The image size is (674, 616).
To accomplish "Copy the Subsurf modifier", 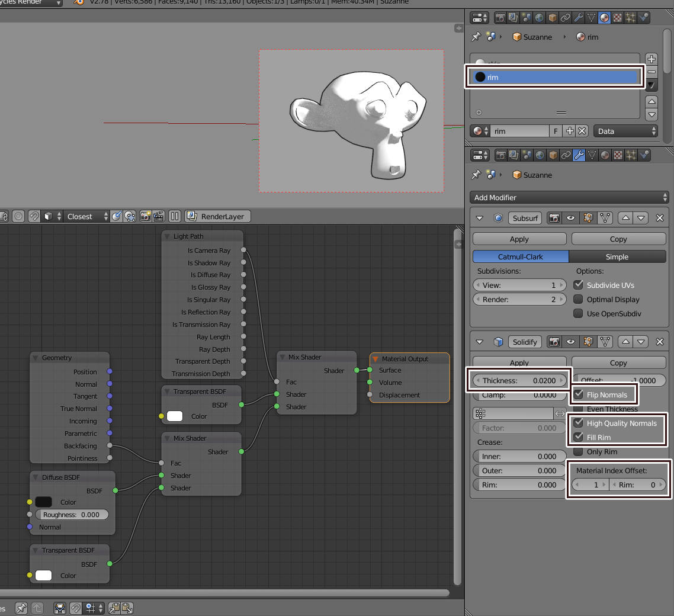I will pyautogui.click(x=618, y=239).
